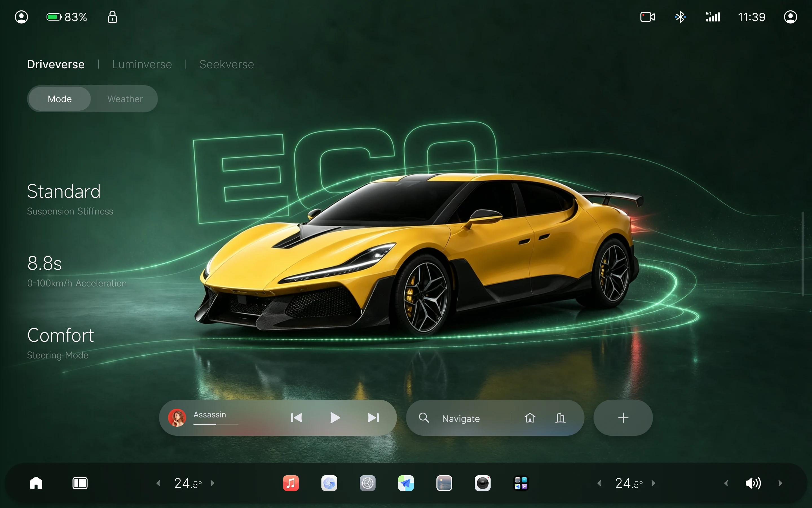
Task: Click the Comfort steering mode value
Action: coord(60,335)
